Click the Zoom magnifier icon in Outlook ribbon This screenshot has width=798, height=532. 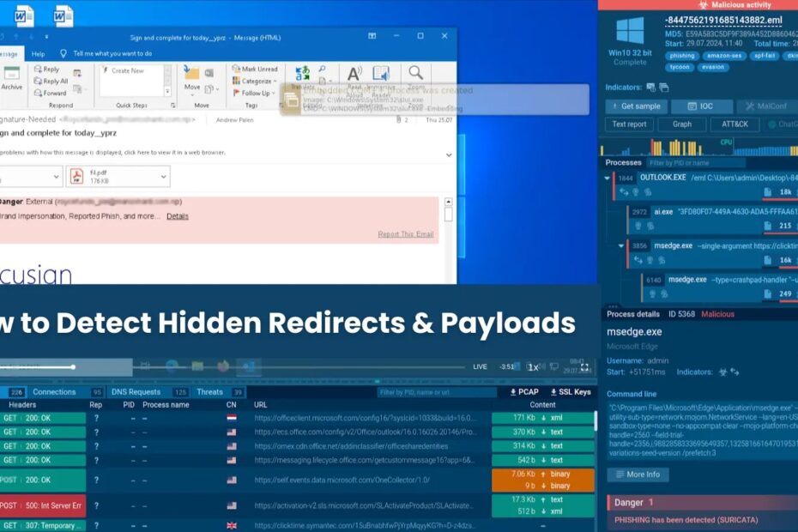pos(415,74)
